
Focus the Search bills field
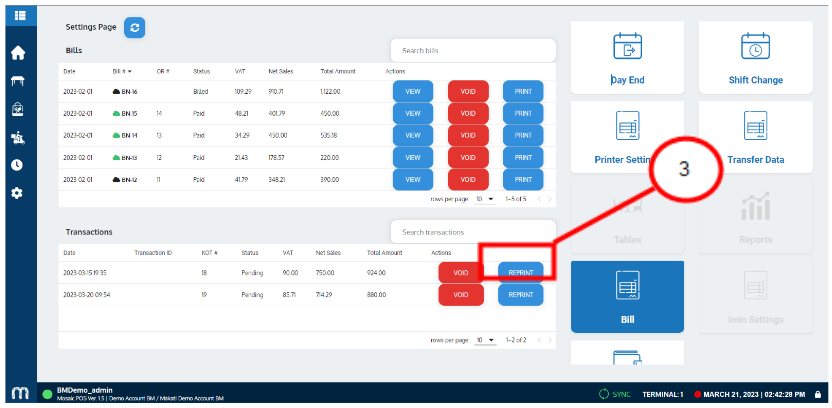(x=473, y=51)
